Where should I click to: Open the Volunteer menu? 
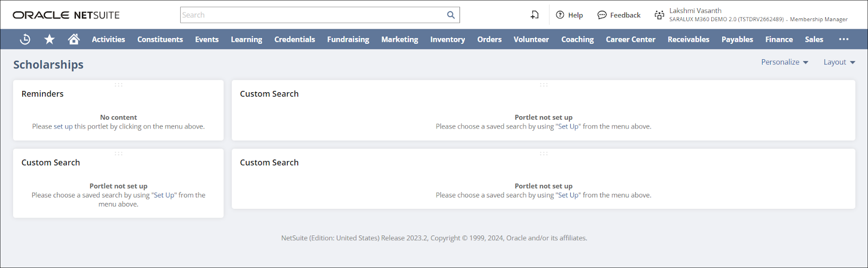531,39
